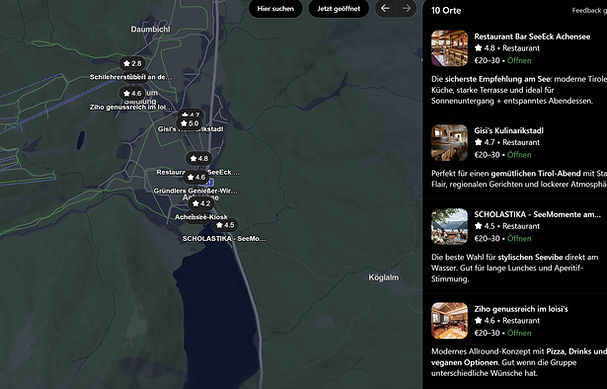Open the Feedback link in the panel

point(589,11)
